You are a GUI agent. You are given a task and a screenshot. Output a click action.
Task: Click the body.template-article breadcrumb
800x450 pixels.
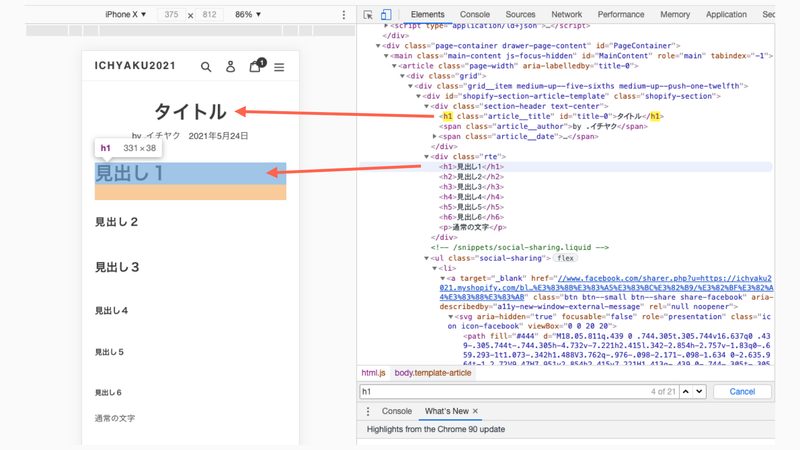[x=433, y=373]
